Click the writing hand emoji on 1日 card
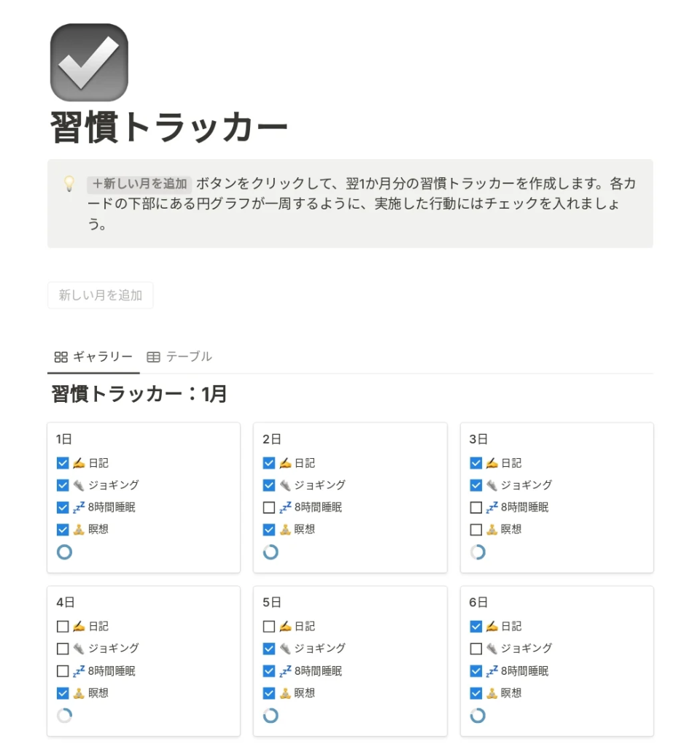 [x=79, y=463]
